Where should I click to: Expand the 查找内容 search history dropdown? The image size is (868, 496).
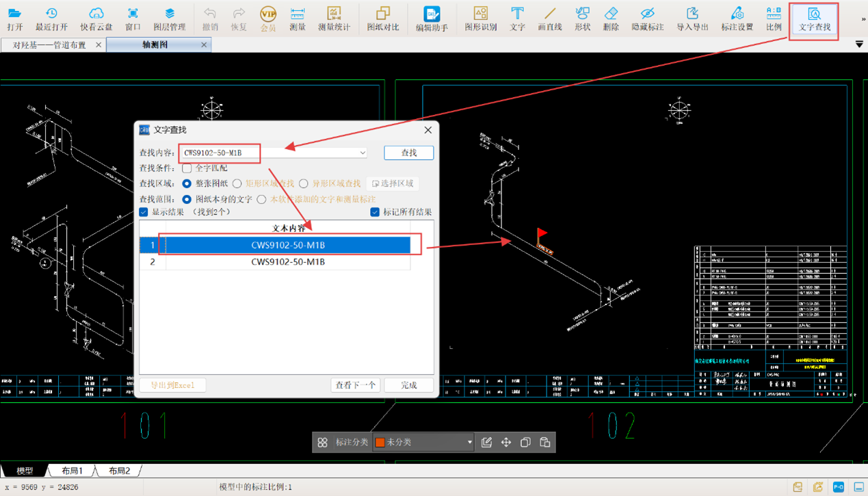click(x=363, y=153)
